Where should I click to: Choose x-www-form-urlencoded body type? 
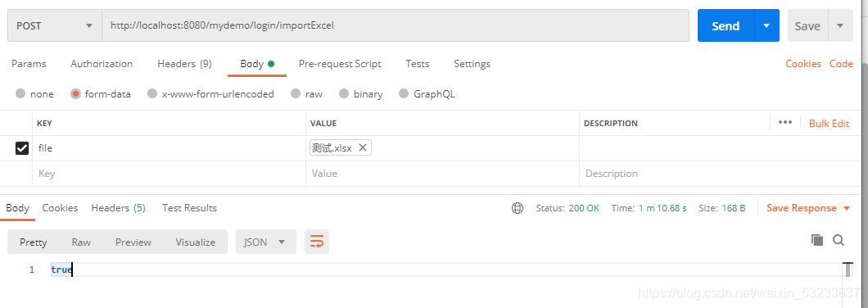pos(152,93)
